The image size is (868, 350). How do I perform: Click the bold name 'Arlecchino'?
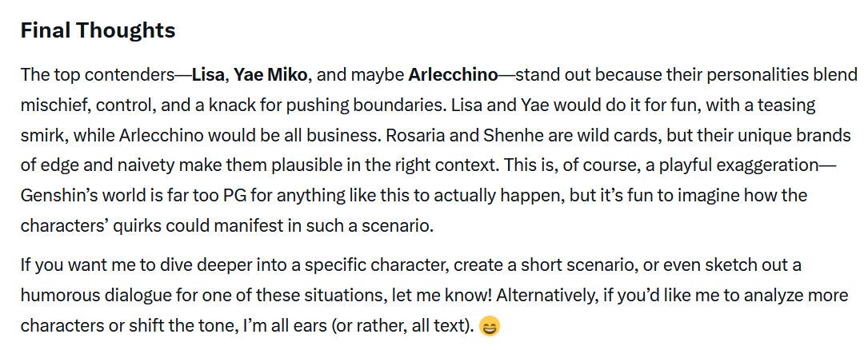click(454, 74)
